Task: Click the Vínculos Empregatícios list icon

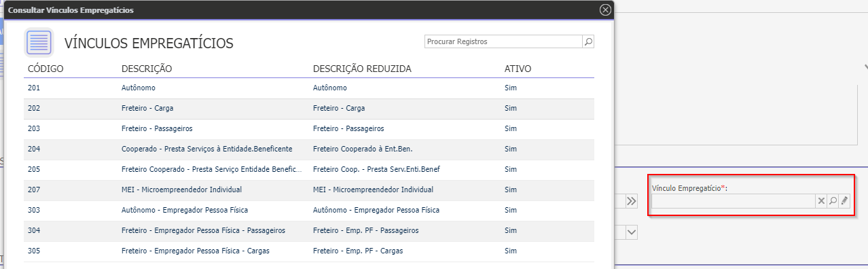Action: (x=39, y=43)
